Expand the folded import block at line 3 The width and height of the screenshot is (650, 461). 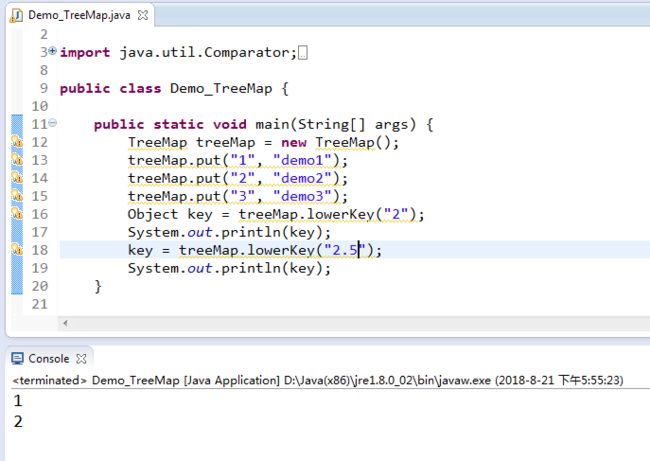pyautogui.click(x=53, y=51)
